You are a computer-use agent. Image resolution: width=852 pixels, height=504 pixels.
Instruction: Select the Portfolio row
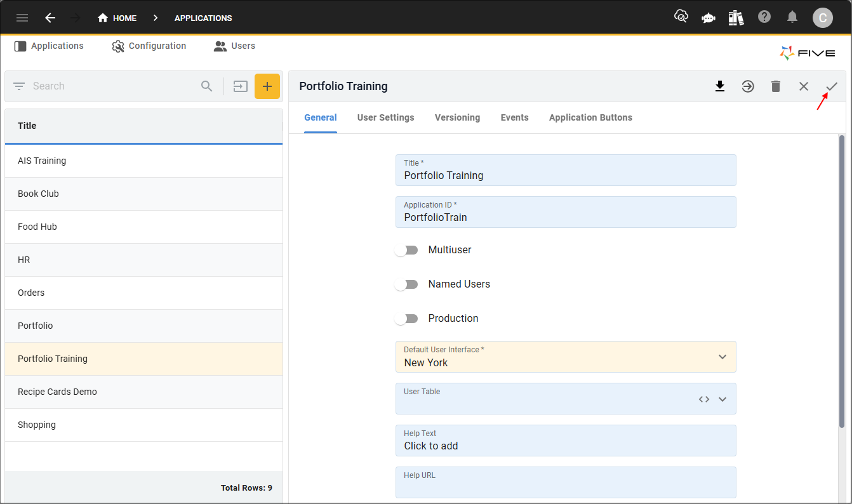click(x=143, y=326)
